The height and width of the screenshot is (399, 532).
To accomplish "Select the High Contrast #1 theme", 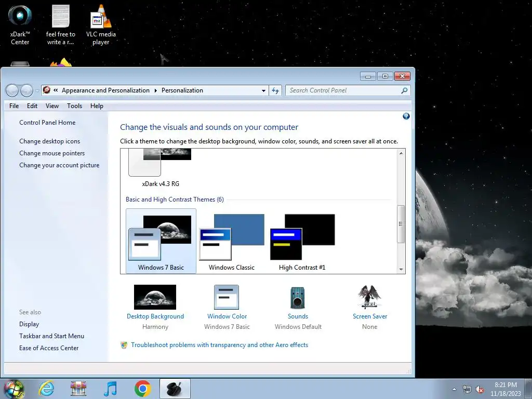I will 302,241.
